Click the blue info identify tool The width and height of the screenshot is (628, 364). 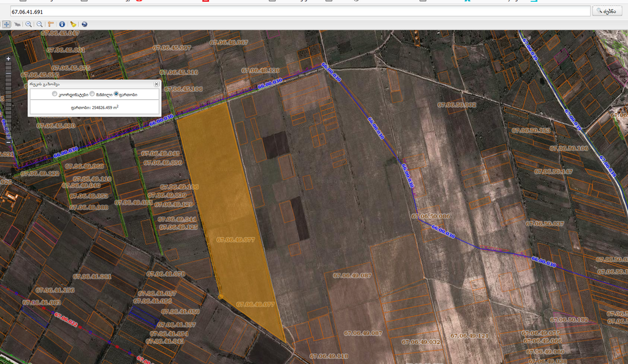pos(62,24)
